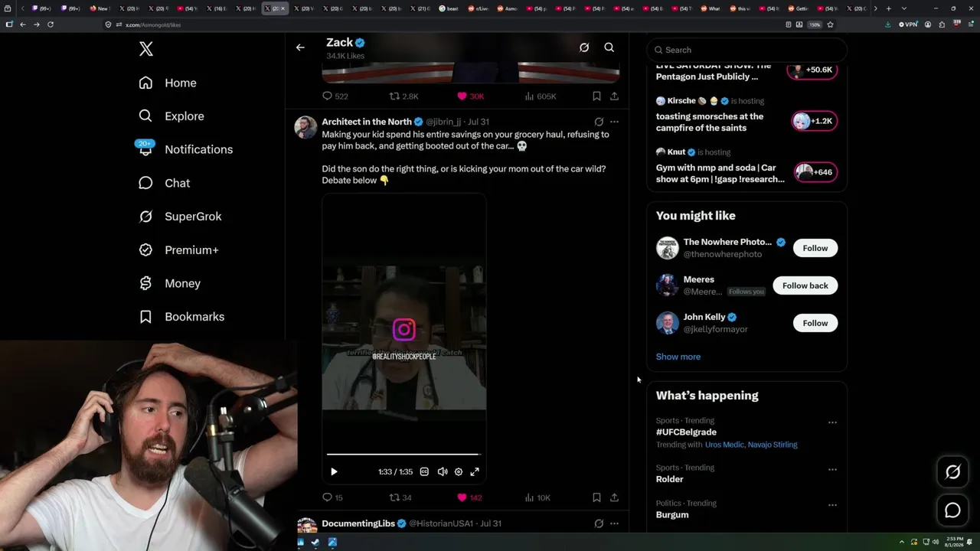The image size is (980, 551).
Task: Reload the page in the browser toolbar
Action: coord(51,24)
